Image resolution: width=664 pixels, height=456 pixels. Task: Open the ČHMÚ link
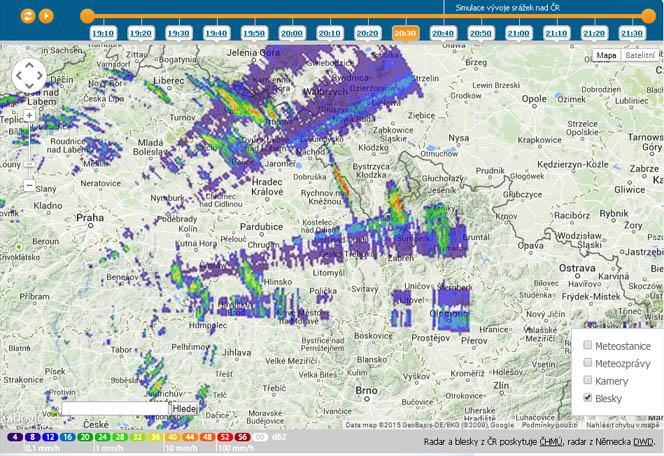click(551, 442)
